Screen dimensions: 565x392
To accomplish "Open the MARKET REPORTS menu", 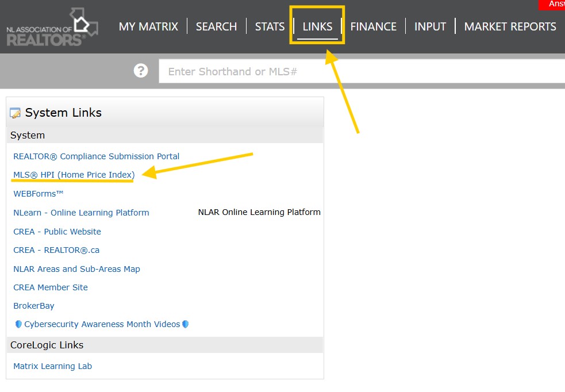I will [x=510, y=26].
